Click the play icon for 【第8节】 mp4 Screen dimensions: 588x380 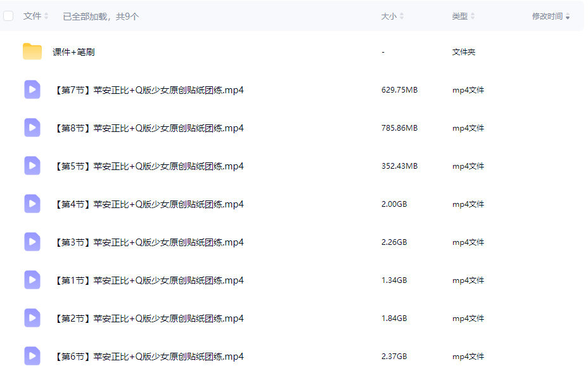(32, 128)
